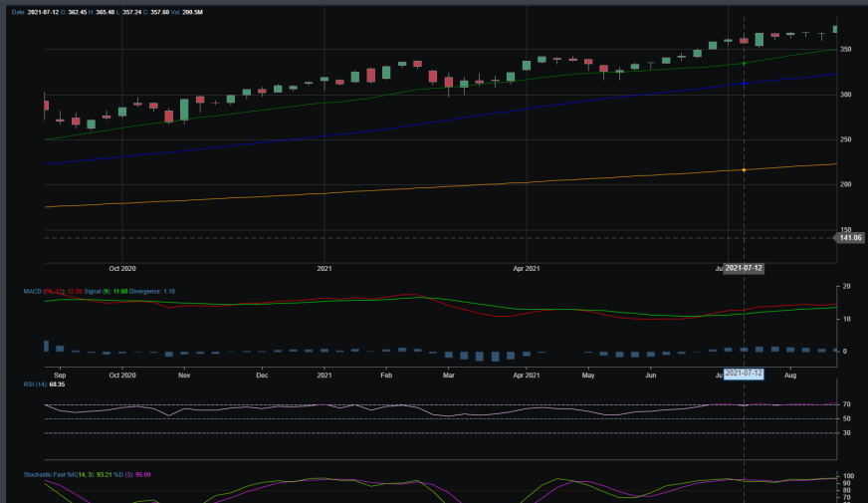Select the blue marker on blue average line

coord(744,83)
